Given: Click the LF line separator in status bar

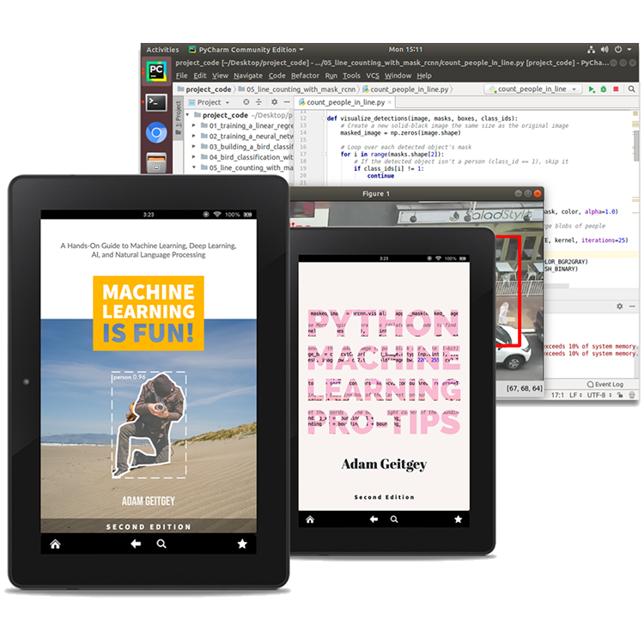Looking at the screenshot, I should click(575, 395).
